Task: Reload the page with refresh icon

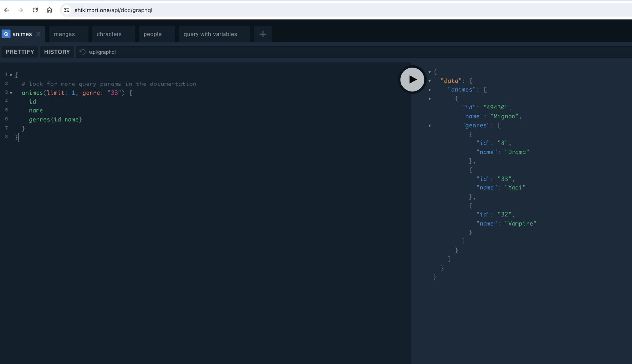Action: click(35, 10)
